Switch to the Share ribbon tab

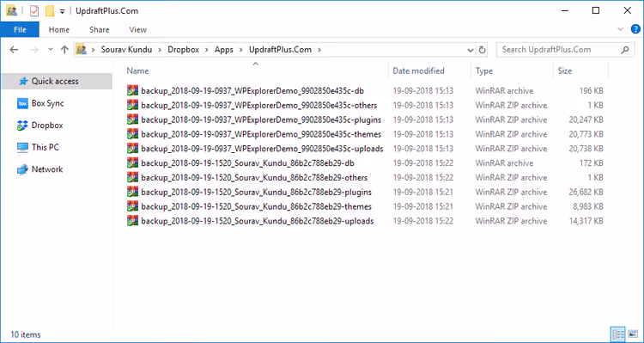click(x=100, y=29)
